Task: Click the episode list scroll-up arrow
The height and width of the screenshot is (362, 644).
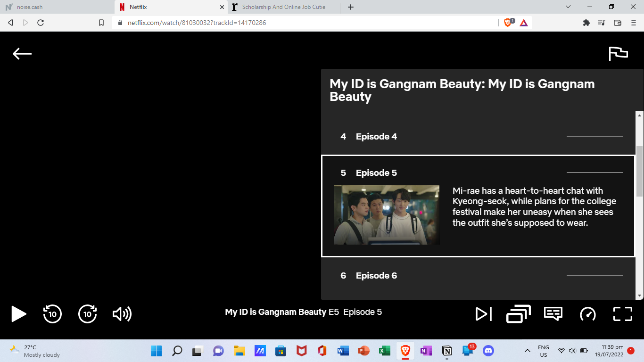Action: (639, 115)
